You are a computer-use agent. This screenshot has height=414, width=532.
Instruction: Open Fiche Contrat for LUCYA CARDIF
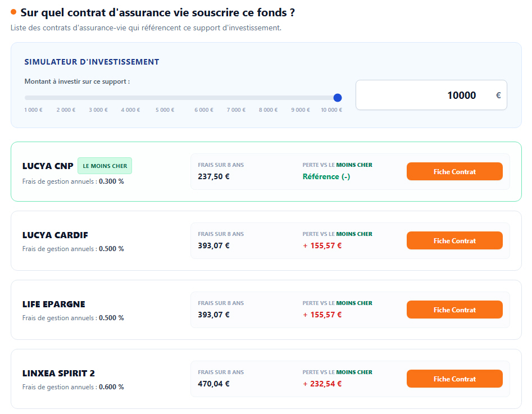click(454, 240)
